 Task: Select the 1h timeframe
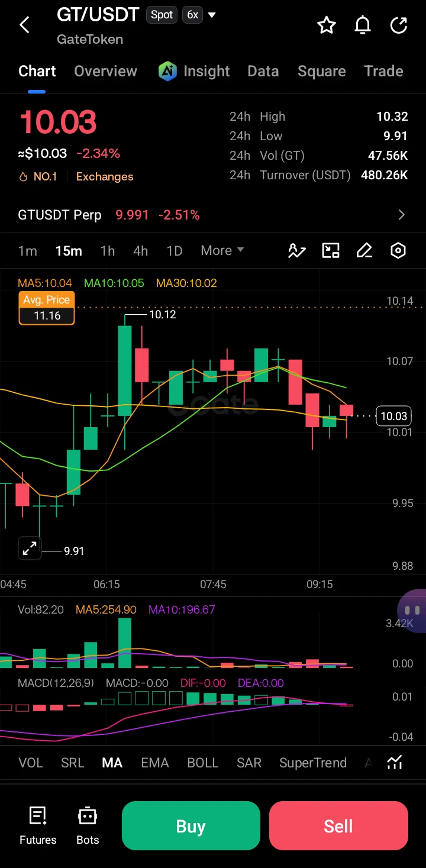108,250
